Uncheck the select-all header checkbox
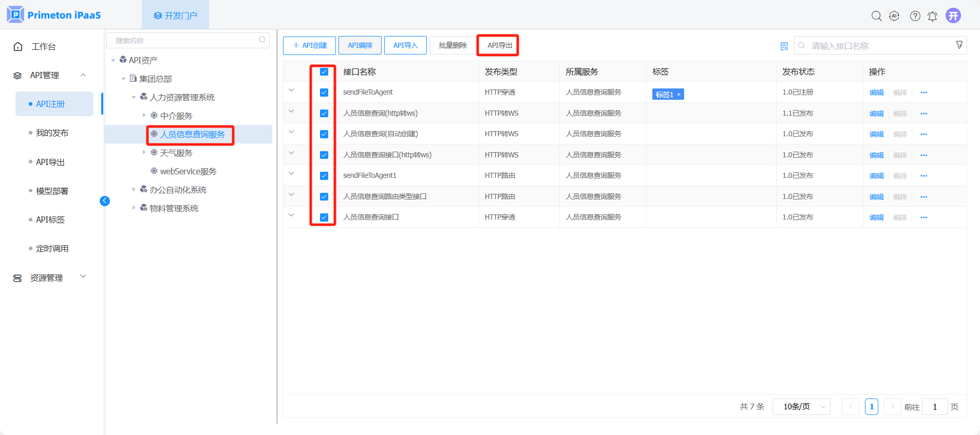980x435 pixels. click(x=324, y=72)
